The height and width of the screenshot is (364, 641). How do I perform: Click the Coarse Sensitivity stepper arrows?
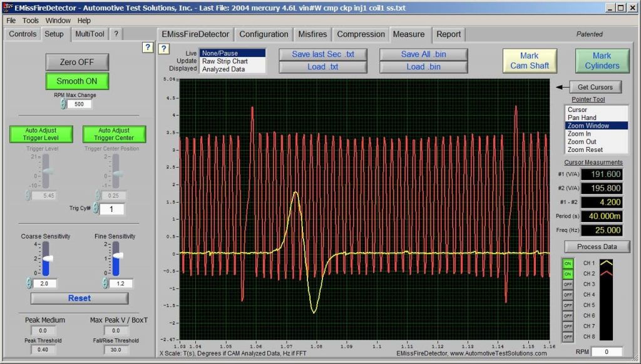(x=29, y=283)
